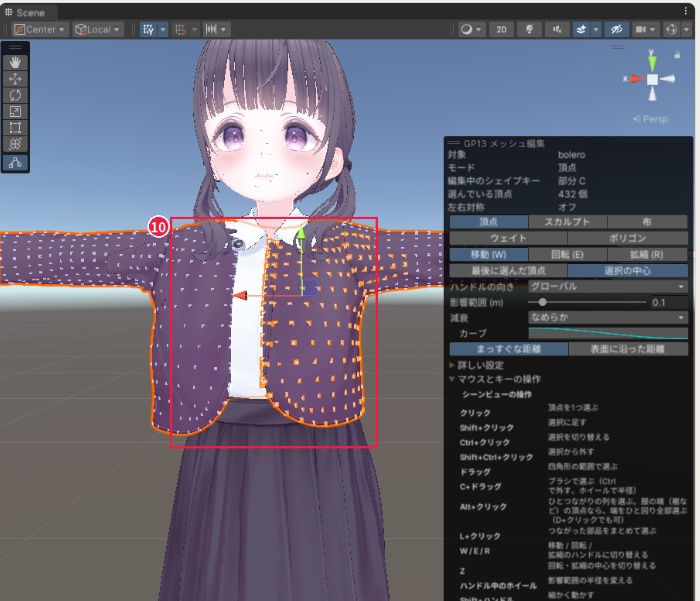Screen dimensions: 700x601
Task: Click the bottom gray cone of orientation gizmo
Action: [x=652, y=94]
